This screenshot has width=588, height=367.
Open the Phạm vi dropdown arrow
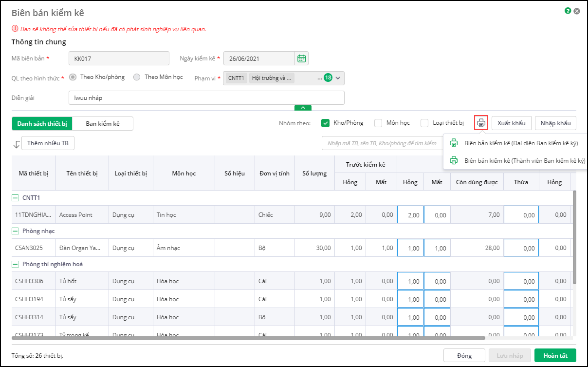pyautogui.click(x=339, y=78)
